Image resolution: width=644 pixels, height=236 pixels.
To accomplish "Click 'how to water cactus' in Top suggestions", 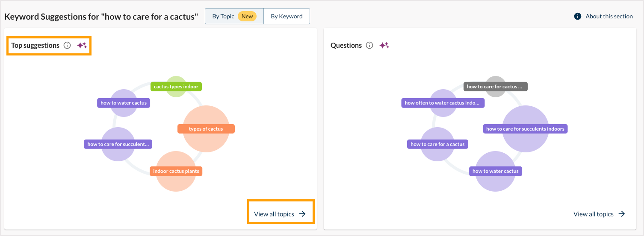I will pos(124,103).
